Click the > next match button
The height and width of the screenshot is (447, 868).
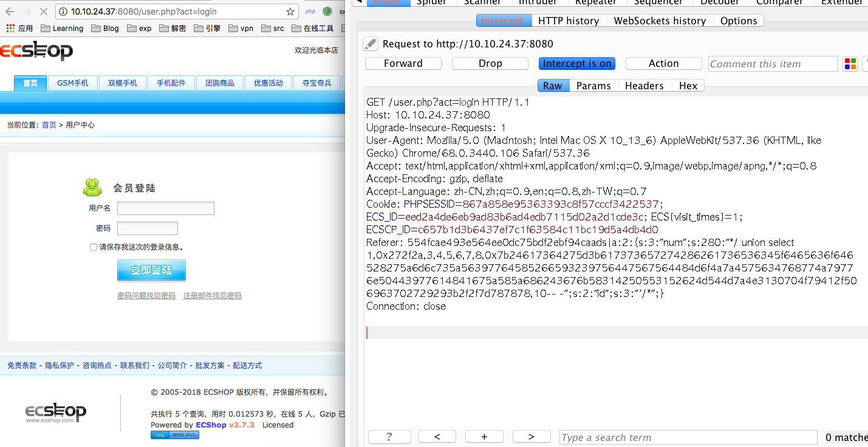point(531,437)
